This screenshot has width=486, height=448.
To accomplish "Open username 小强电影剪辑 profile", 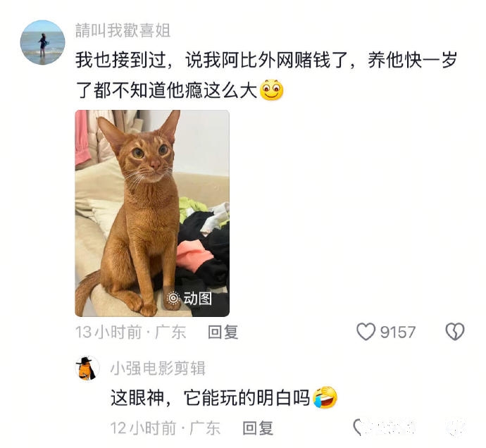I will pos(158,368).
